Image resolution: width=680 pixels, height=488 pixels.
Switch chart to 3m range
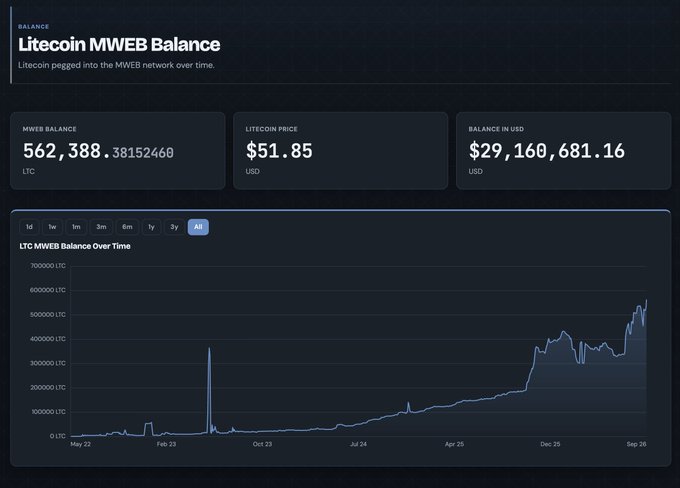101,227
